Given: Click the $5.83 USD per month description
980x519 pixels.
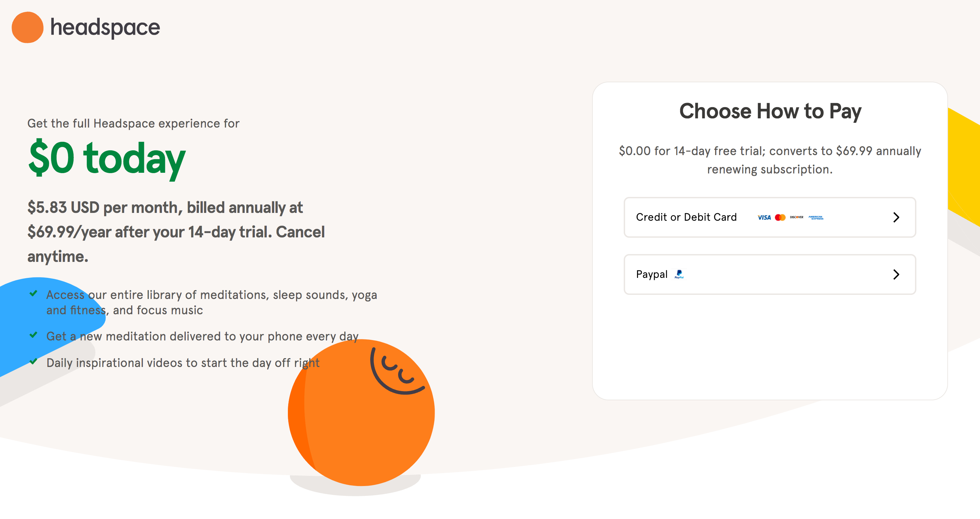Looking at the screenshot, I should pyautogui.click(x=176, y=232).
